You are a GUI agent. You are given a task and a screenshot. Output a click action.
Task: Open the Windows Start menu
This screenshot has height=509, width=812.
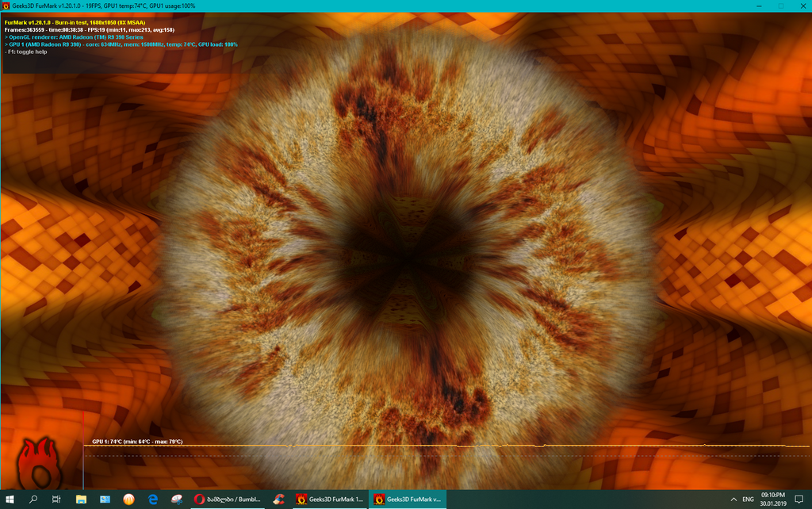[10, 499]
